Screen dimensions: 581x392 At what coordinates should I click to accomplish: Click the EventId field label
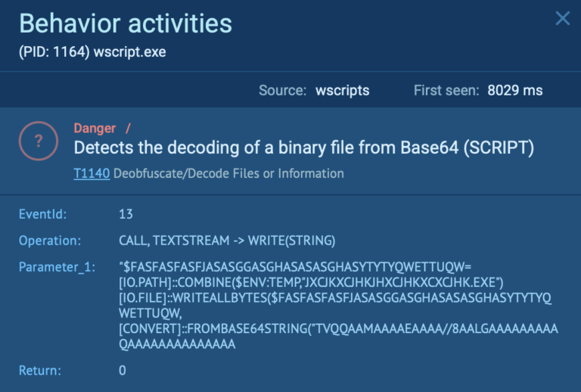tap(42, 214)
